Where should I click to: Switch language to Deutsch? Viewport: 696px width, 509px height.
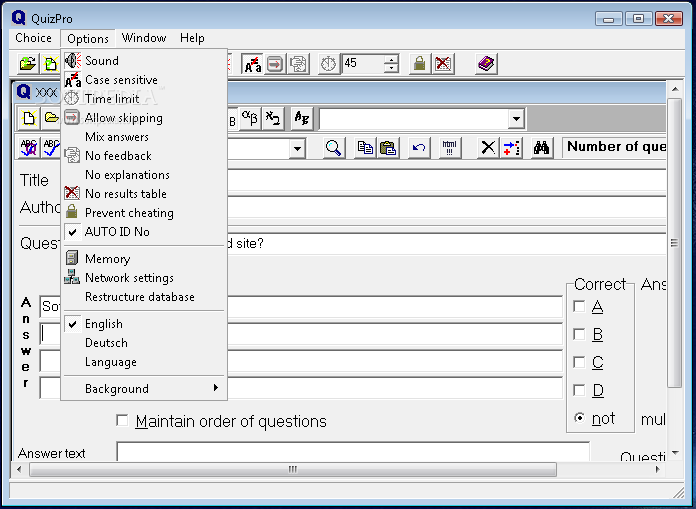[144, 343]
